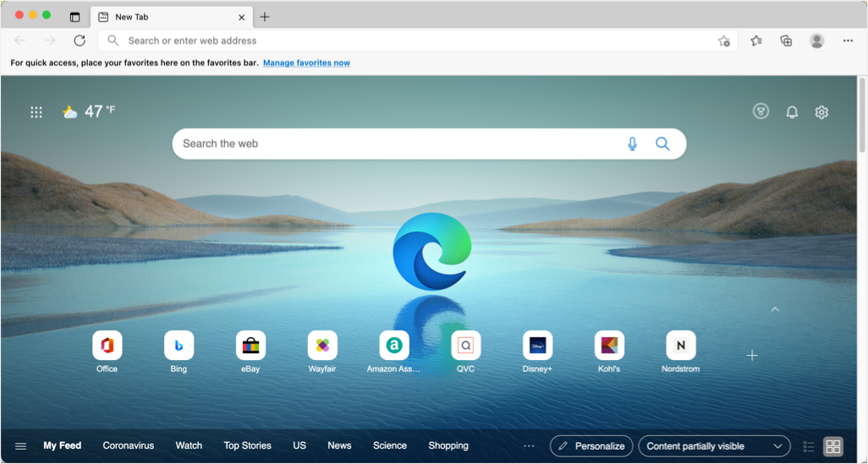Toggle the vertical tabs button
The image size is (868, 464).
[x=74, y=17]
